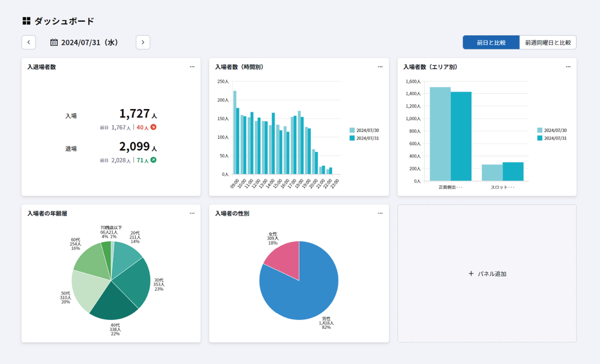Open the 入場者の年齢層 panel ellipsis menu

[x=192, y=213]
